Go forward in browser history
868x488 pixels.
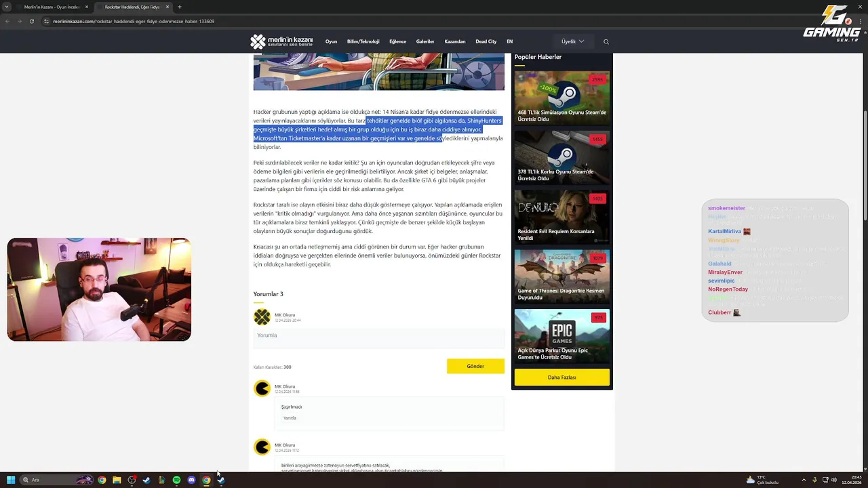(19, 21)
